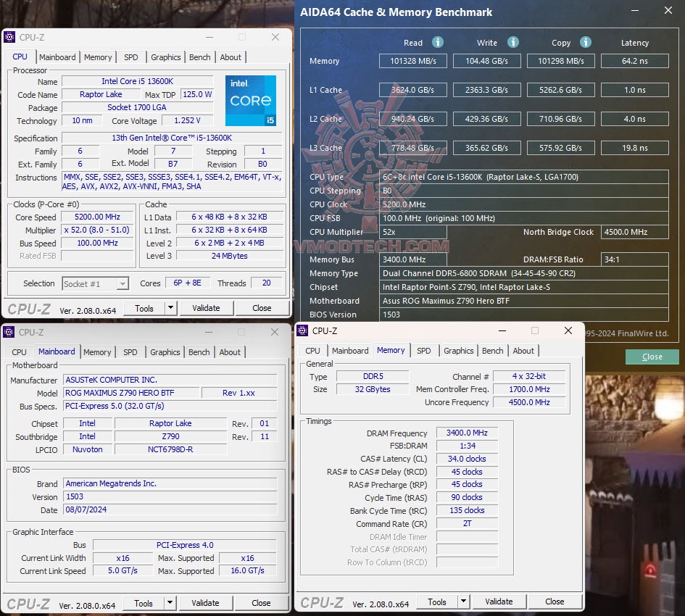Open Graphics tab in top CPU-Z window
The image size is (685, 616).
165,57
